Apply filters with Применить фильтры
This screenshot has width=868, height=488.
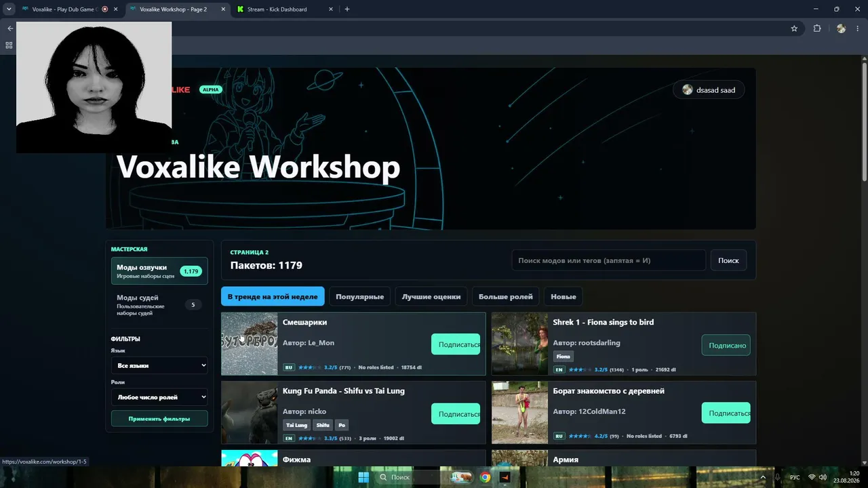[x=159, y=419]
